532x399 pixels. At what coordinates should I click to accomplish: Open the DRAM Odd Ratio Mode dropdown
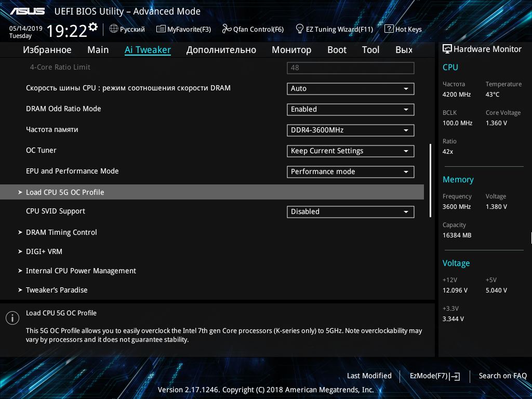[x=351, y=109]
